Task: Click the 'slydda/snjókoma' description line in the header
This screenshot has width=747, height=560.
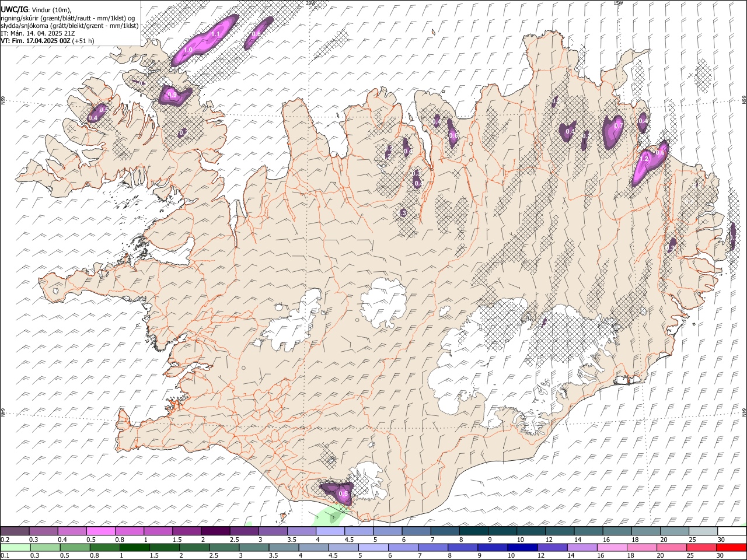Action: 69,26
